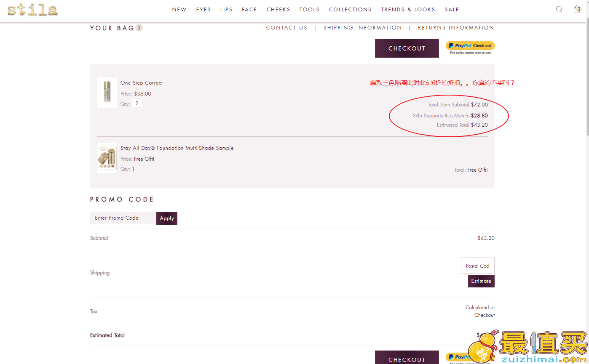Click the shipping Estimate button
Image resolution: width=589 pixels, height=364 pixels.
pos(481,281)
